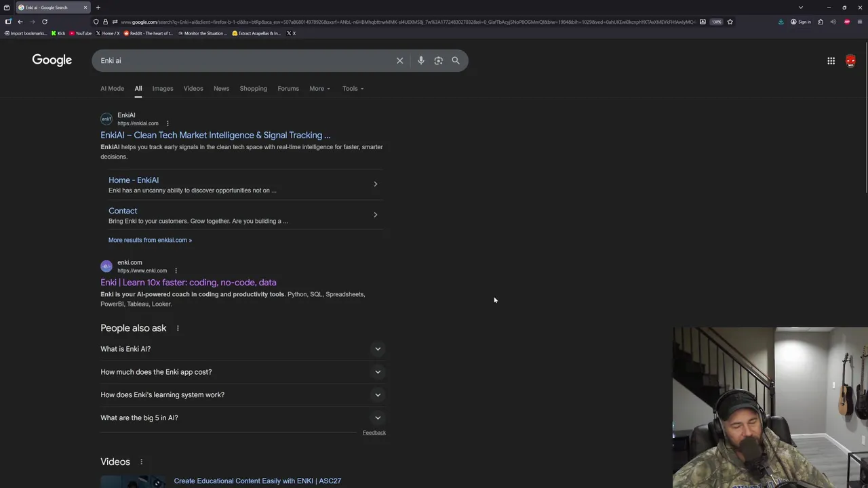Submit search with the magnifier icon
Viewport: 868px width, 488px height.
(456, 60)
